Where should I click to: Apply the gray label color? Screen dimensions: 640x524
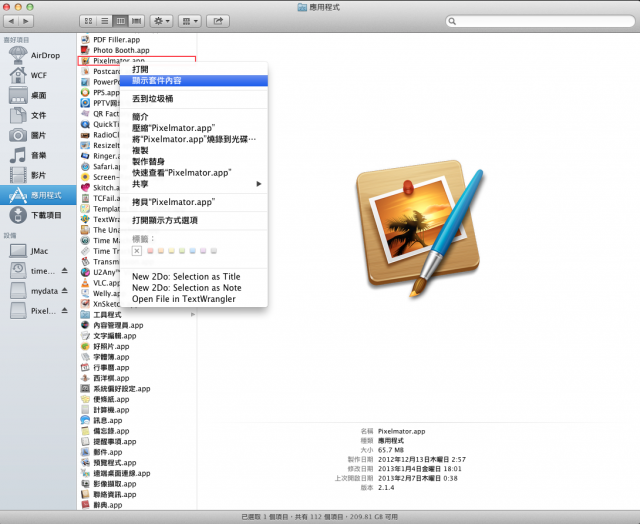214,251
